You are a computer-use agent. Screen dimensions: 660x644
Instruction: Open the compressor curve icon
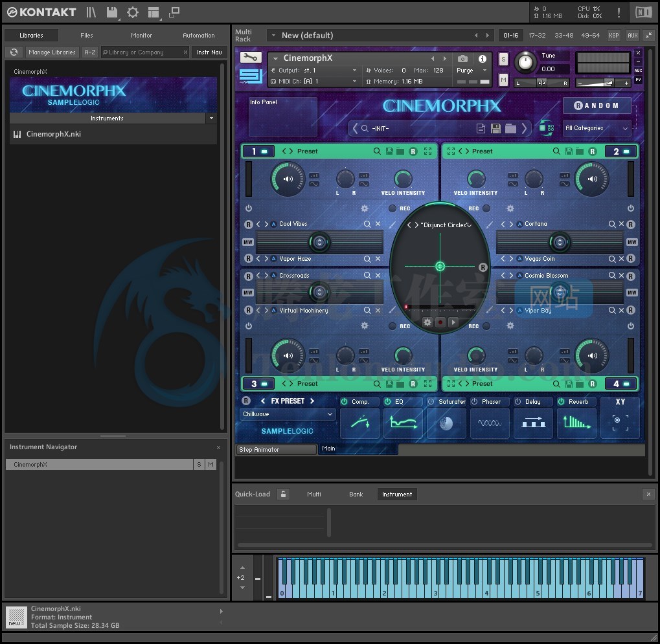click(x=360, y=423)
